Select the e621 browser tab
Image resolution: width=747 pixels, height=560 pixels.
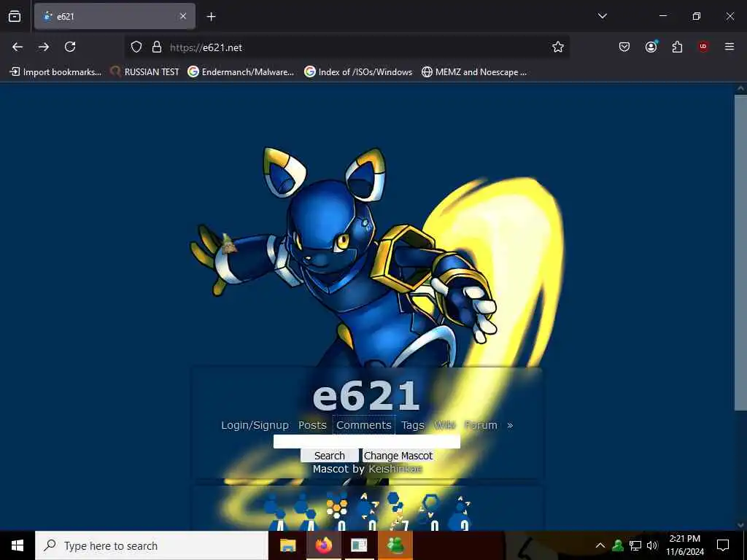pos(115,17)
